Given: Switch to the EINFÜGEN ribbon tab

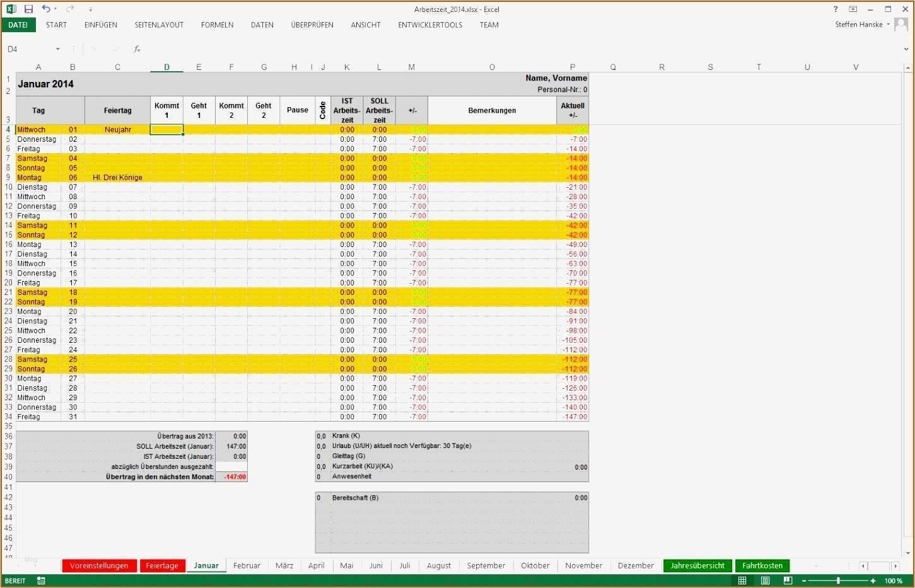Looking at the screenshot, I should point(100,25).
